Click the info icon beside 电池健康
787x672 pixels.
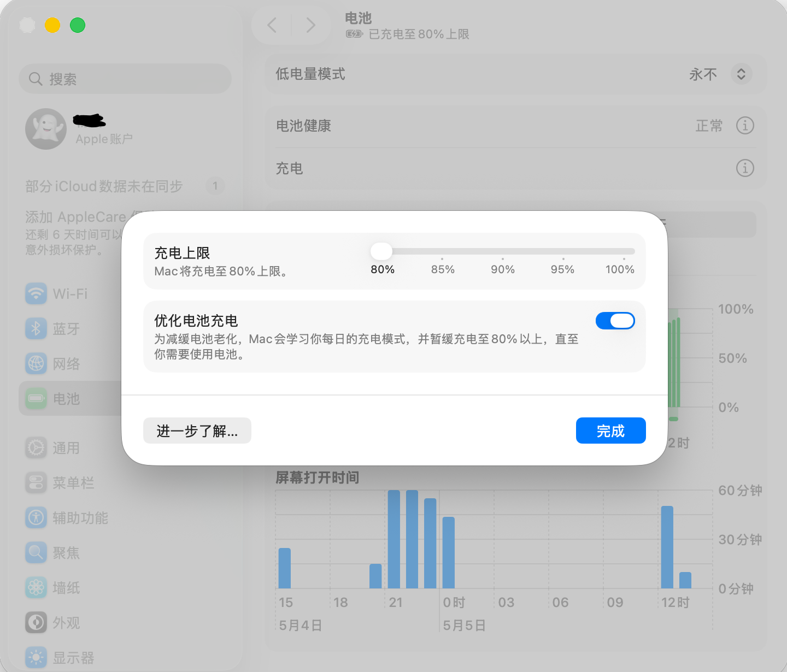coord(745,126)
